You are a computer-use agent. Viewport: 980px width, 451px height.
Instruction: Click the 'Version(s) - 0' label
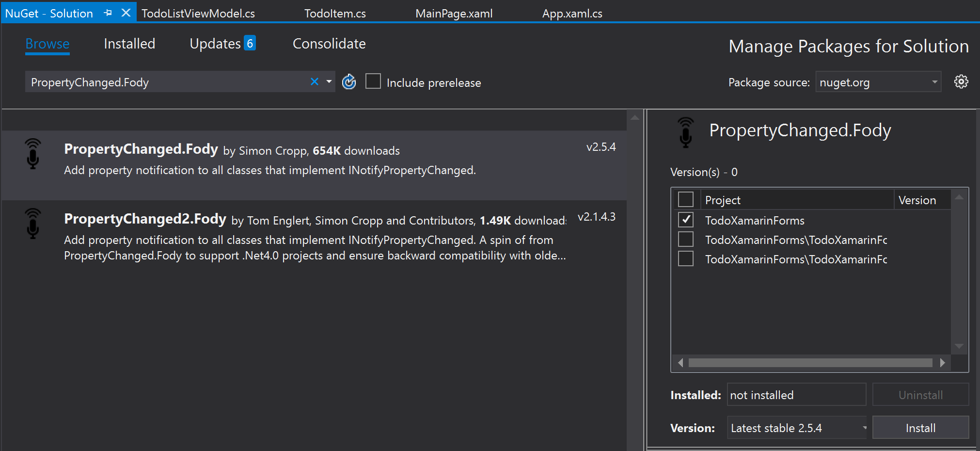704,172
